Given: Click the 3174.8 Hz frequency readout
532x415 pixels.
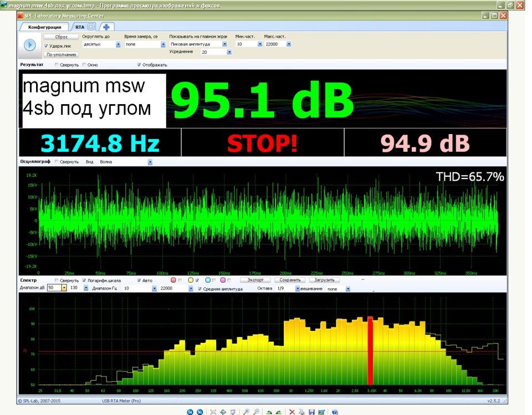Looking at the screenshot, I should [100, 143].
